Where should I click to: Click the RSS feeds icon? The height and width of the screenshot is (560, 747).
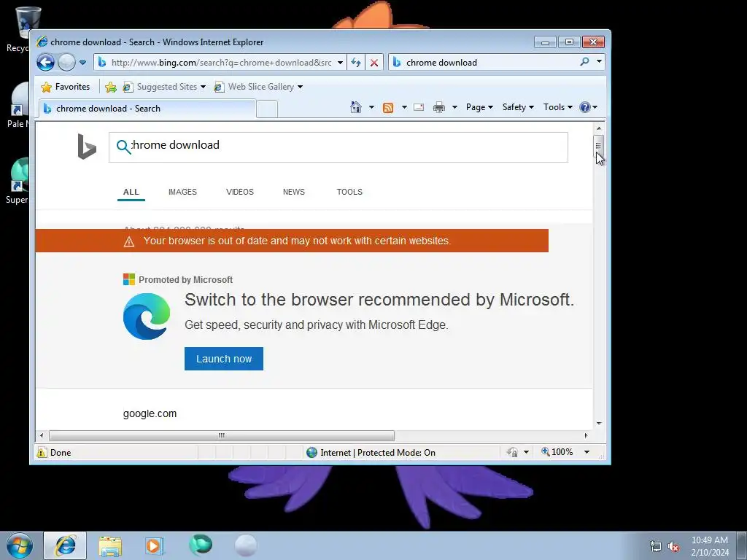click(x=388, y=108)
